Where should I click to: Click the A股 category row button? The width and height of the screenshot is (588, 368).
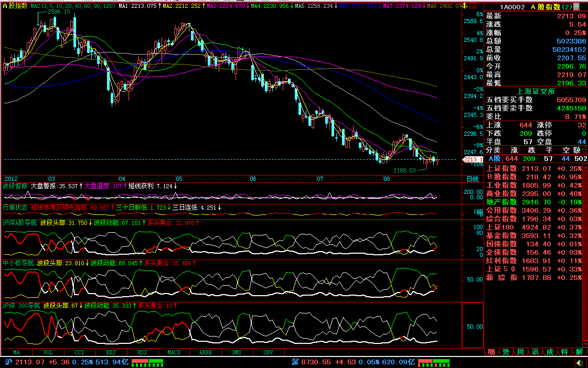[494, 159]
